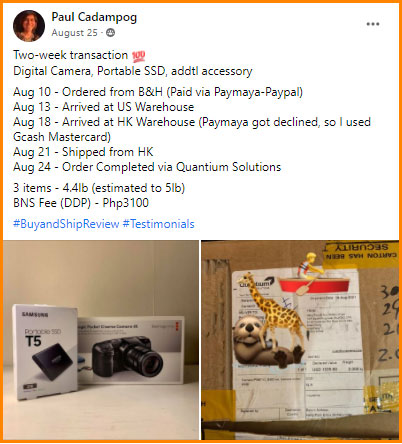Open the three-dot post options menu
This screenshot has height=444, width=402.
(373, 24)
